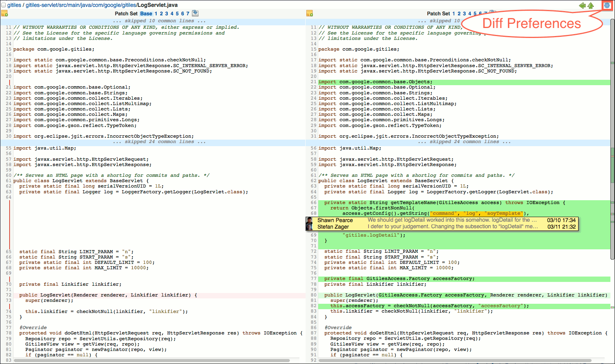This screenshot has height=364, width=615.
Task: Click the green left arrow for previous file
Action: click(582, 5)
